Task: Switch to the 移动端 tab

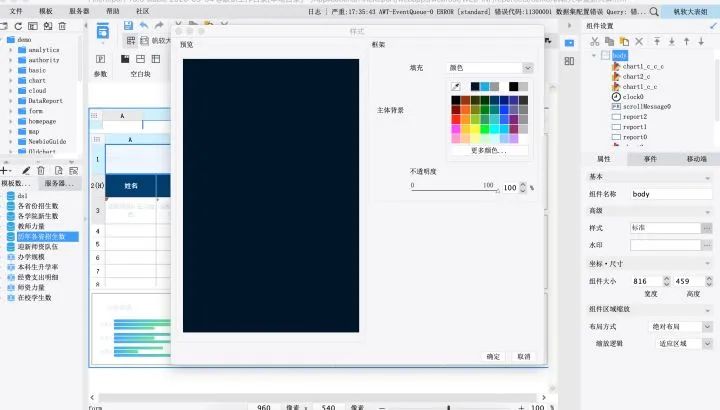Action: coord(696,159)
